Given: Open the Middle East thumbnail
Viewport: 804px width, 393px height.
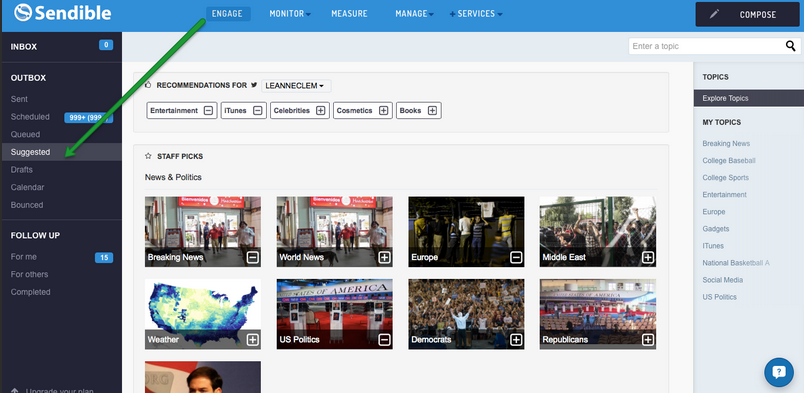Looking at the screenshot, I should click(x=598, y=231).
